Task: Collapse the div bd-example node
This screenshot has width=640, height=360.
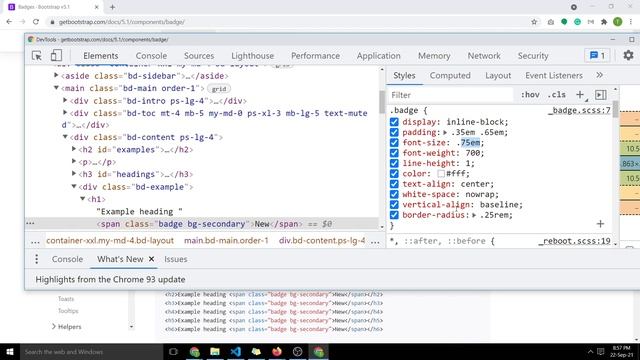Action: [74, 186]
